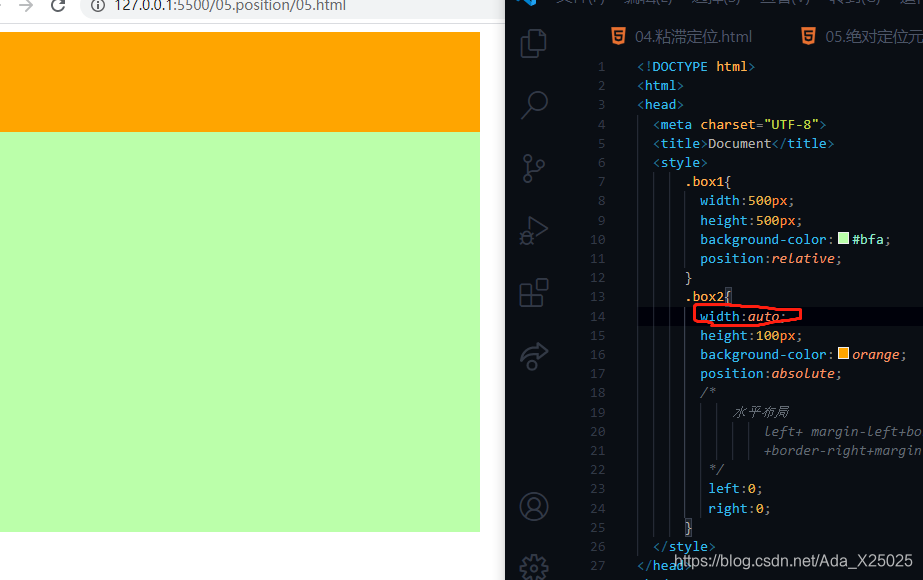
Task: Open the Manage settings gear
Action: [x=534, y=568]
